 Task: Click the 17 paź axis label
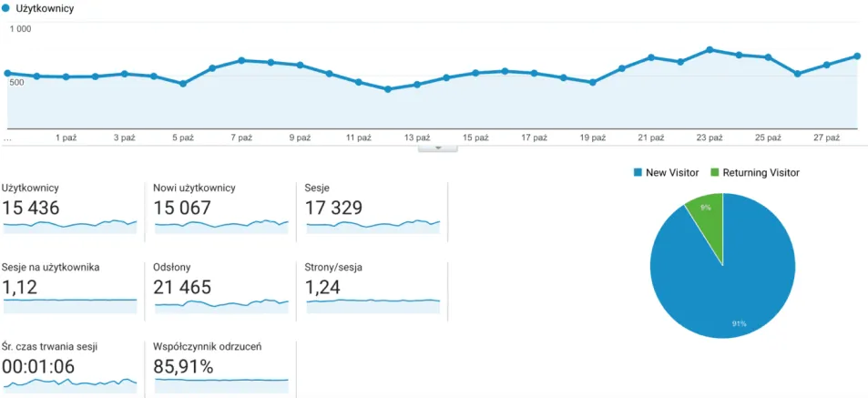coord(534,138)
